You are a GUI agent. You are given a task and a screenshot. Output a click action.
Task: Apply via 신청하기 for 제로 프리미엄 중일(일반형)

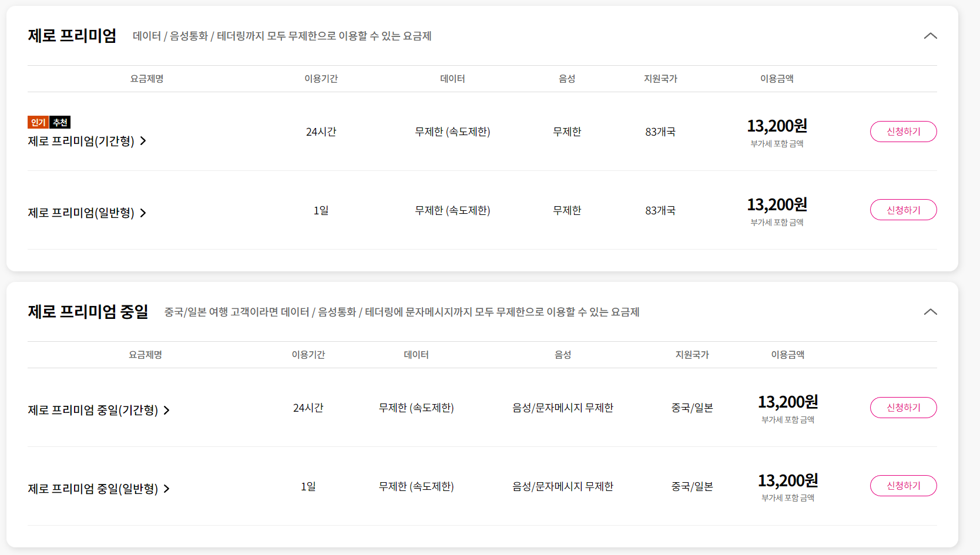point(903,486)
